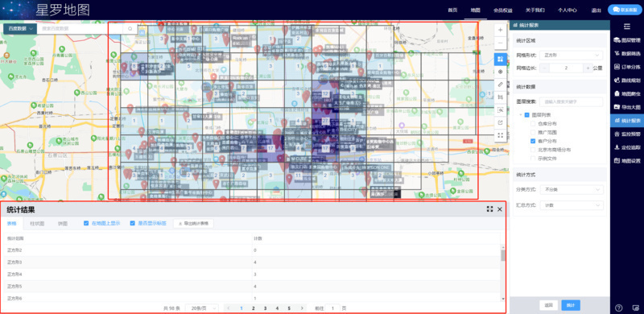Zoom in the map with plus button
This screenshot has height=314, width=644.
pyautogui.click(x=500, y=31)
